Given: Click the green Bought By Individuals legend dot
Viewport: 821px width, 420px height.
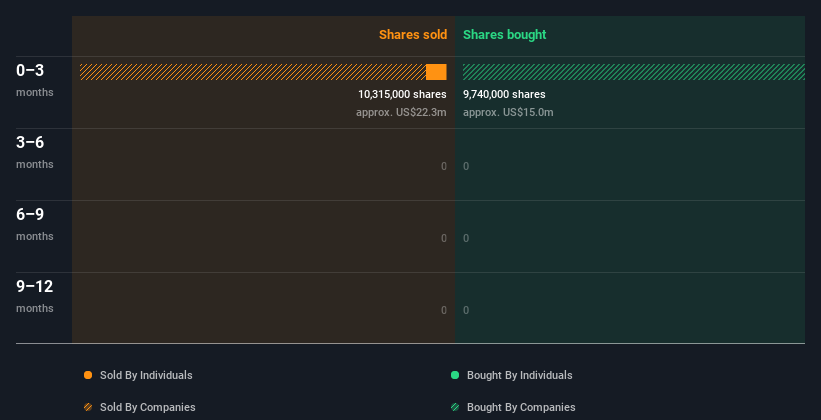Looking at the screenshot, I should (455, 375).
